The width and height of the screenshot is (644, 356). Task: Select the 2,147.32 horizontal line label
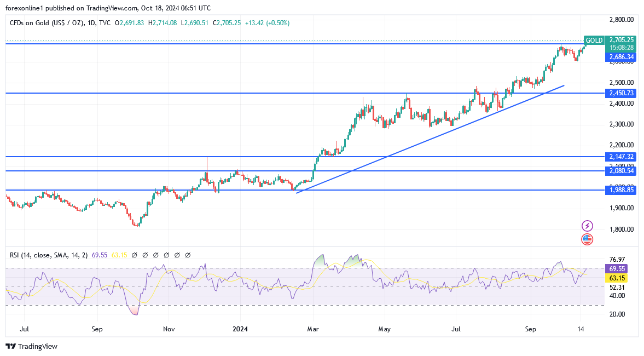pos(621,157)
